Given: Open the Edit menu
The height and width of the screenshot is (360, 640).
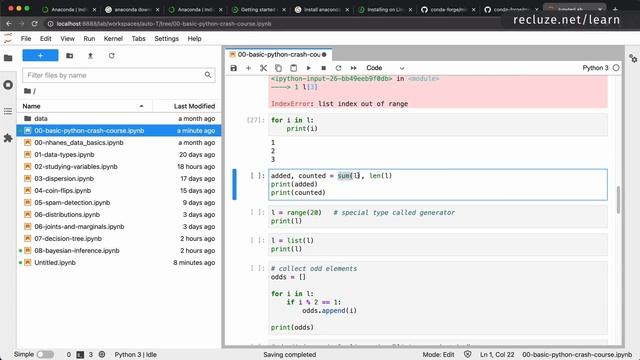Looking at the screenshot, I should pos(45,38).
